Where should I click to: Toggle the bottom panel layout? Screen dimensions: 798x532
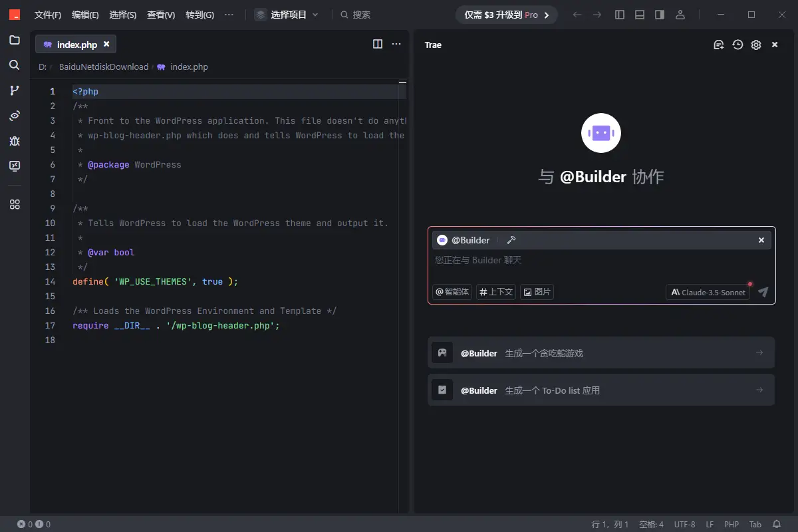(x=640, y=15)
